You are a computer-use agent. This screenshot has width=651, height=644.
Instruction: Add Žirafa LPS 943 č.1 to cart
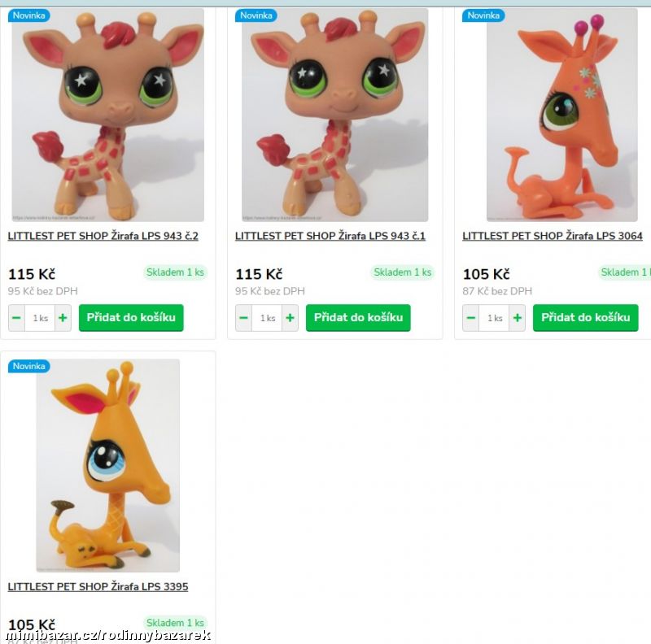(x=358, y=318)
